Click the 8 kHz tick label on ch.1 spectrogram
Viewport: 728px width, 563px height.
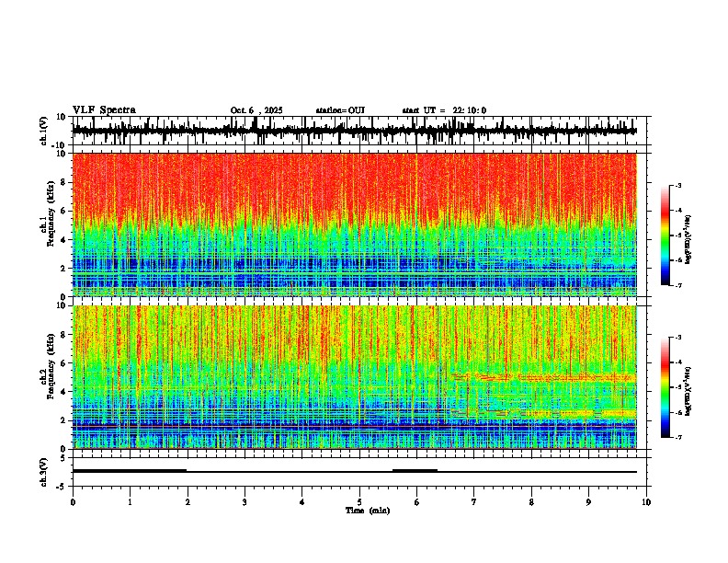(64, 182)
